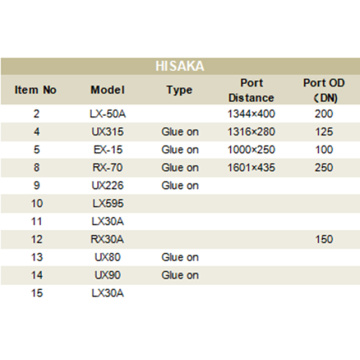The width and height of the screenshot is (360, 360).
Task: Select the UX315 model cell
Action: (108, 132)
